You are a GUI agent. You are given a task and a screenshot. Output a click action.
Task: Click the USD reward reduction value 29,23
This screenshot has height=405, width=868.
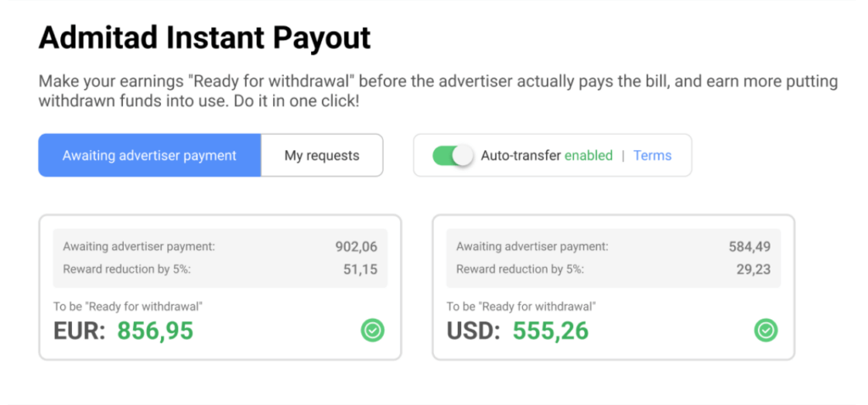pyautogui.click(x=754, y=269)
